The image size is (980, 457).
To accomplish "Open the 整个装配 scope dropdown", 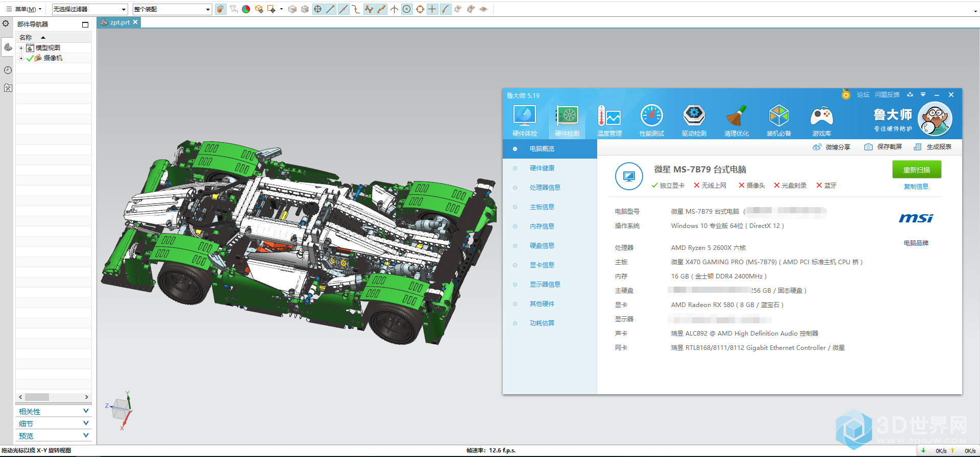I will pos(172,9).
